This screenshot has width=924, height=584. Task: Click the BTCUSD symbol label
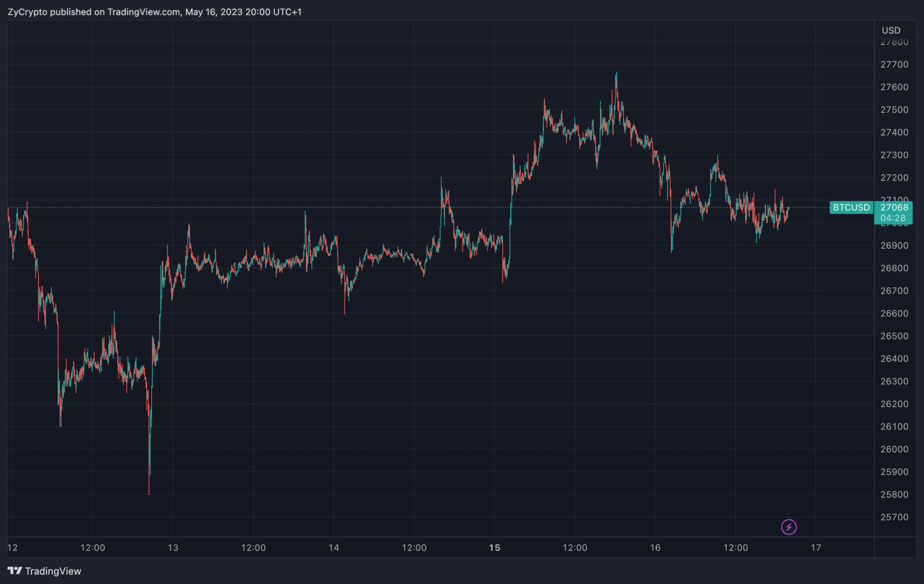[x=851, y=208]
